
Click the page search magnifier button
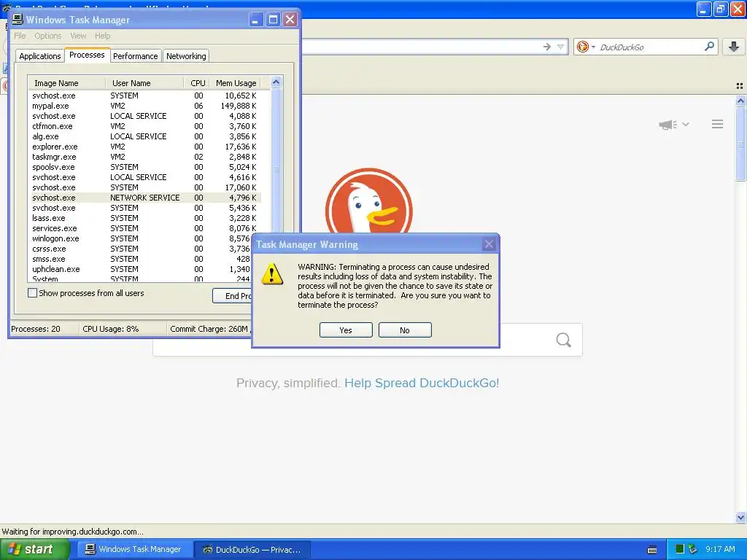564,340
